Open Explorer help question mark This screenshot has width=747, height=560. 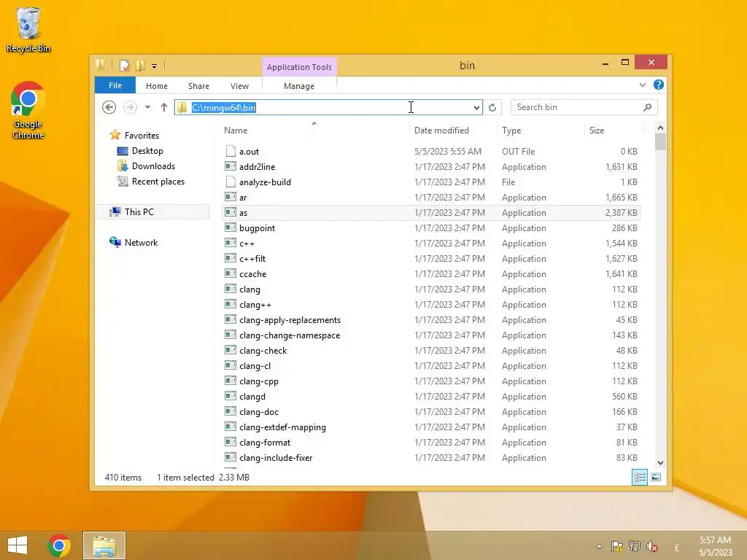pos(659,85)
